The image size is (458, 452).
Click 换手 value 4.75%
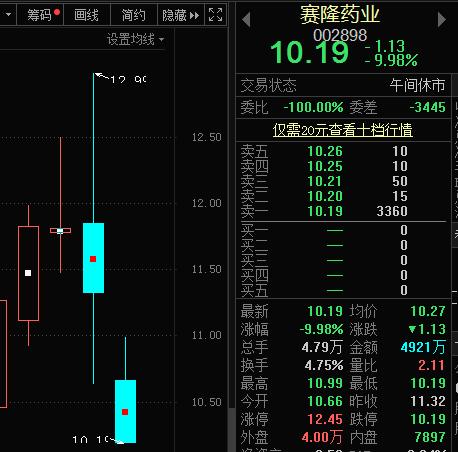(x=324, y=365)
